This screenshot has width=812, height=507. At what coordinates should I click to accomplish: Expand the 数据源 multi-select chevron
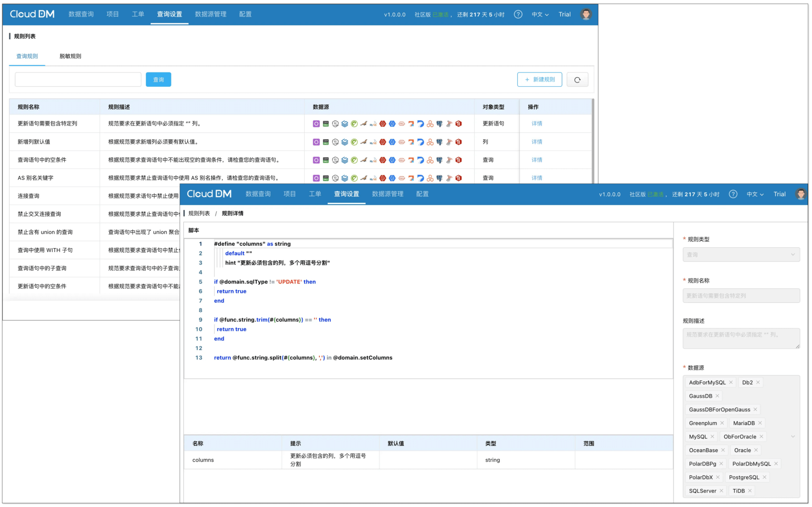click(793, 436)
